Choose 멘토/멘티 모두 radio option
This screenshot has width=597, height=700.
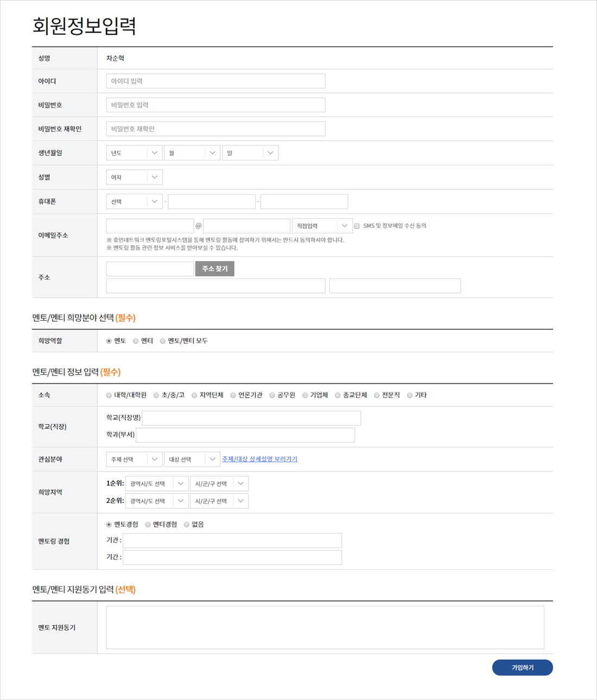coord(163,341)
